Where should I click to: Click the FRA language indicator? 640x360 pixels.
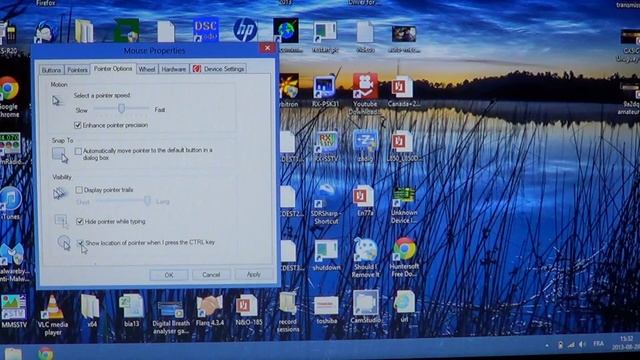pos(598,344)
